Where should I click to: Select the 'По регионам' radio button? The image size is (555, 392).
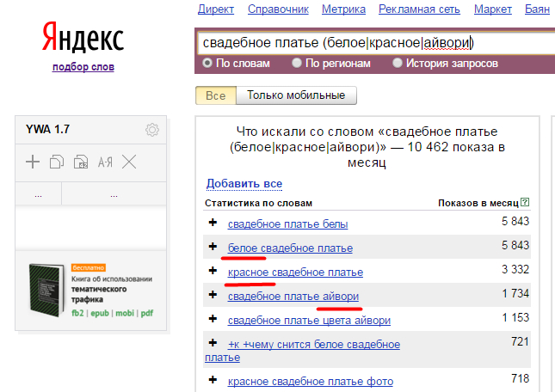[297, 63]
